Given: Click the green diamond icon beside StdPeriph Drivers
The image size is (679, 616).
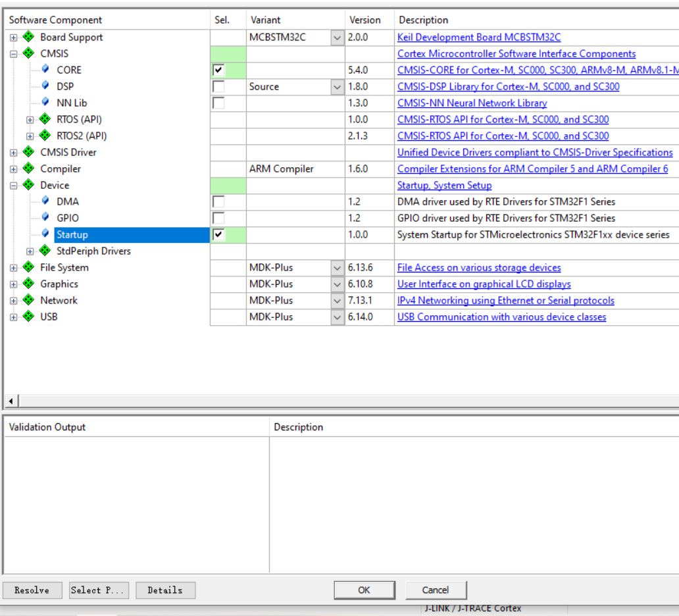Looking at the screenshot, I should pos(45,250).
